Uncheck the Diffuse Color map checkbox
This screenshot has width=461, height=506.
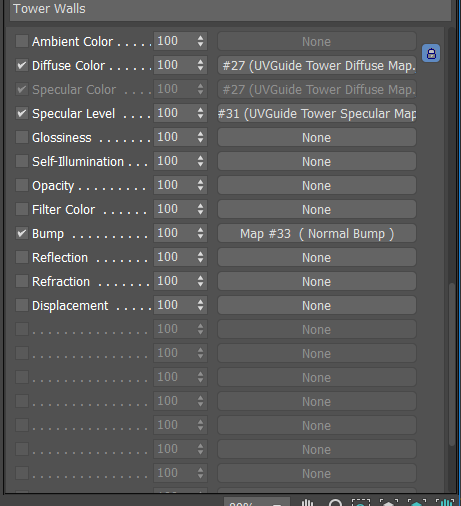click(x=22, y=65)
